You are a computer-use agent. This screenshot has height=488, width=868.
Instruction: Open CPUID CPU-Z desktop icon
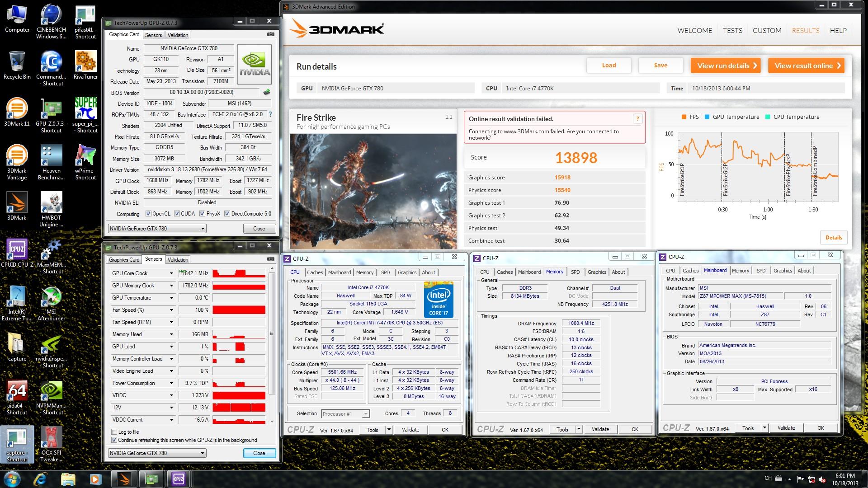[x=17, y=253]
